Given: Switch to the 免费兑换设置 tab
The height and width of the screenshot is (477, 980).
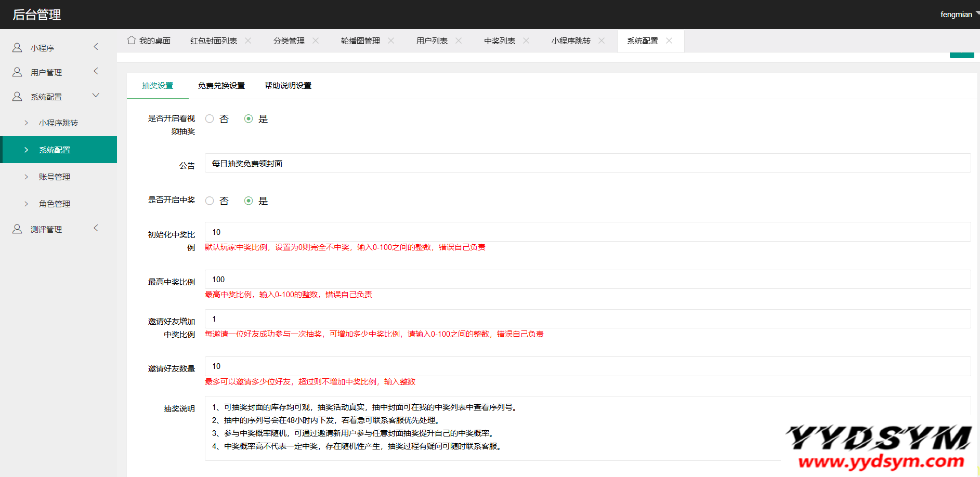Looking at the screenshot, I should [x=221, y=86].
